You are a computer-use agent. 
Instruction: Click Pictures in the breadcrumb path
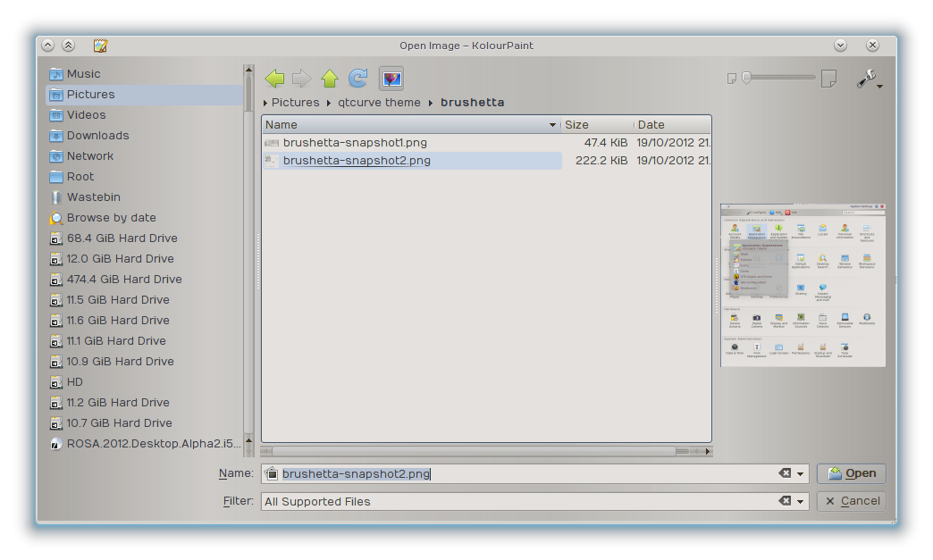pos(295,102)
